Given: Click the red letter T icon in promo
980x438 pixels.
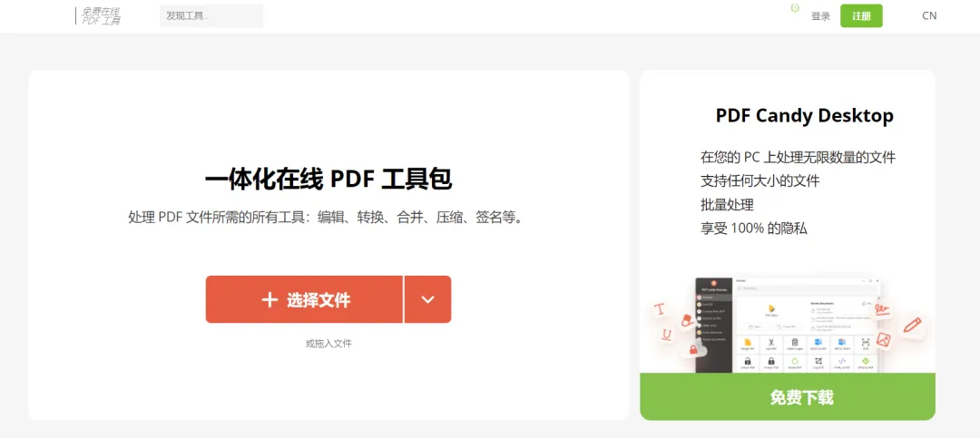Looking at the screenshot, I should [x=660, y=308].
